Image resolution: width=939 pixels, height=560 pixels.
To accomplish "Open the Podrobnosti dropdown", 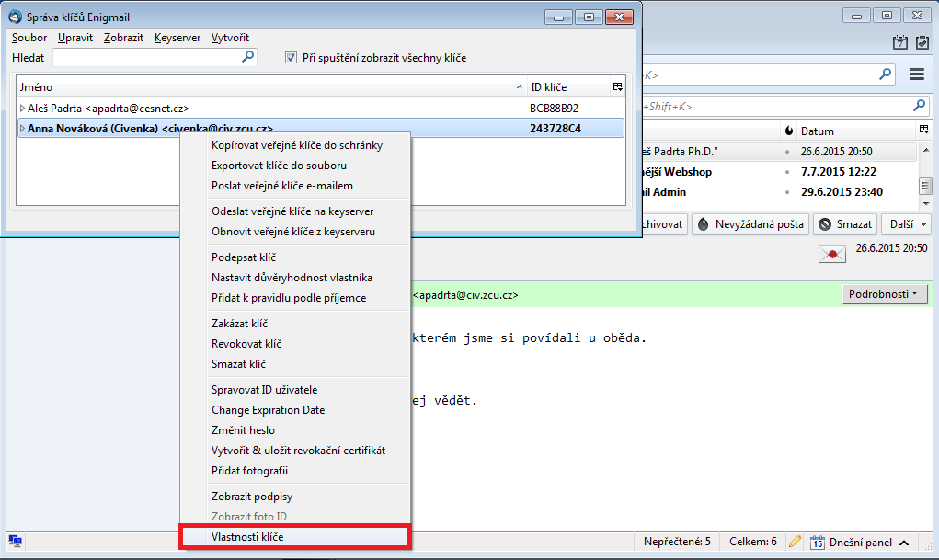I will pos(884,294).
